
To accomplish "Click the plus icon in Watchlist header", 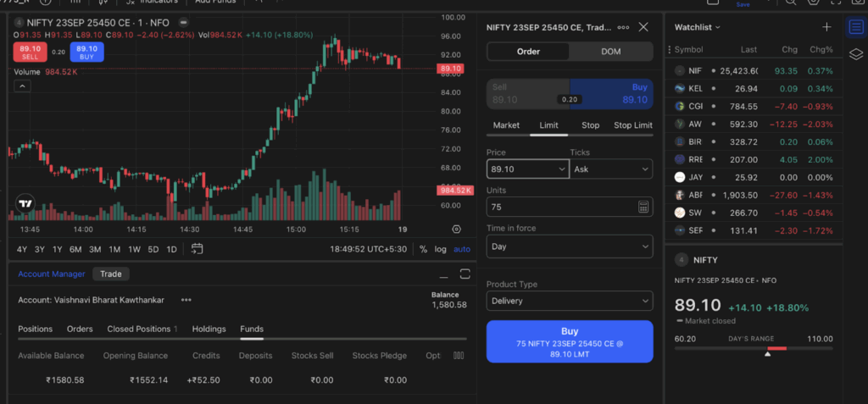I will tap(827, 27).
